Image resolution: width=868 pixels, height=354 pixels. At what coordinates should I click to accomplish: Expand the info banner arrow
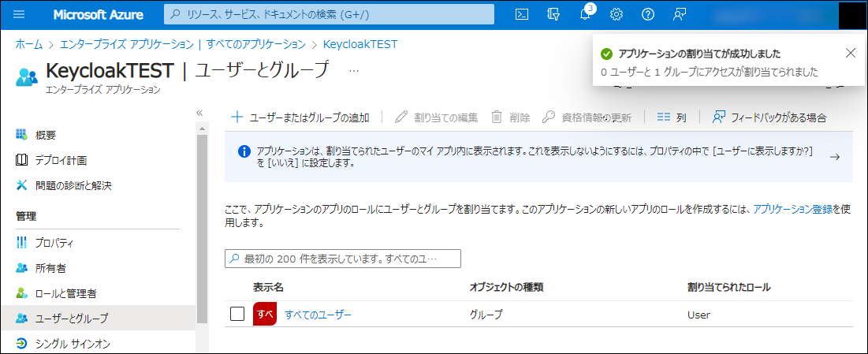[835, 157]
